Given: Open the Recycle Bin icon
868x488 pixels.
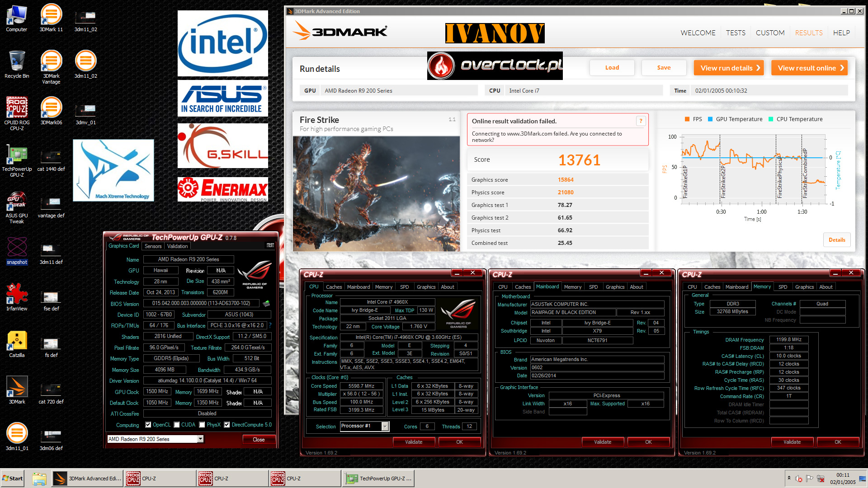Looking at the screenshot, I should [x=17, y=65].
